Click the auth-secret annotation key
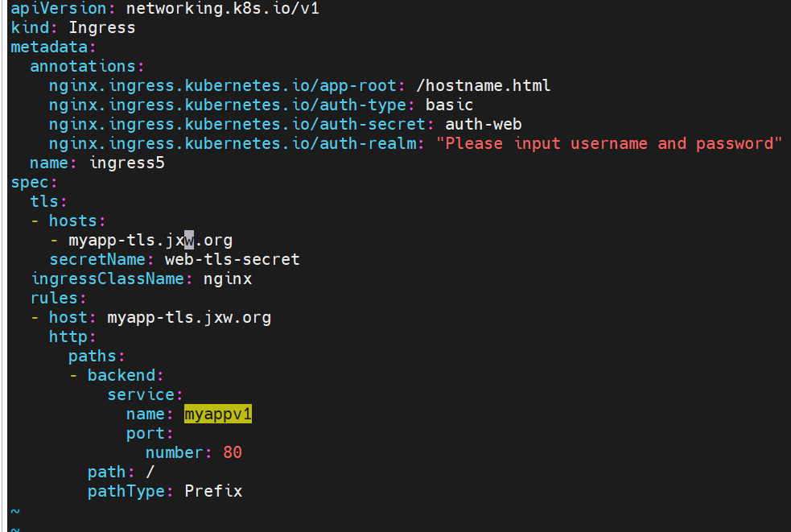This screenshot has height=532, width=791. 237,124
